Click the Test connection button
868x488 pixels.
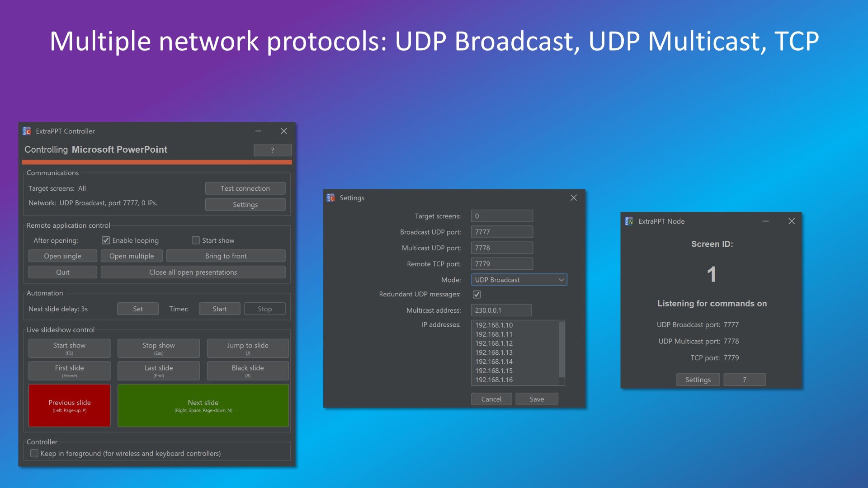[245, 188]
